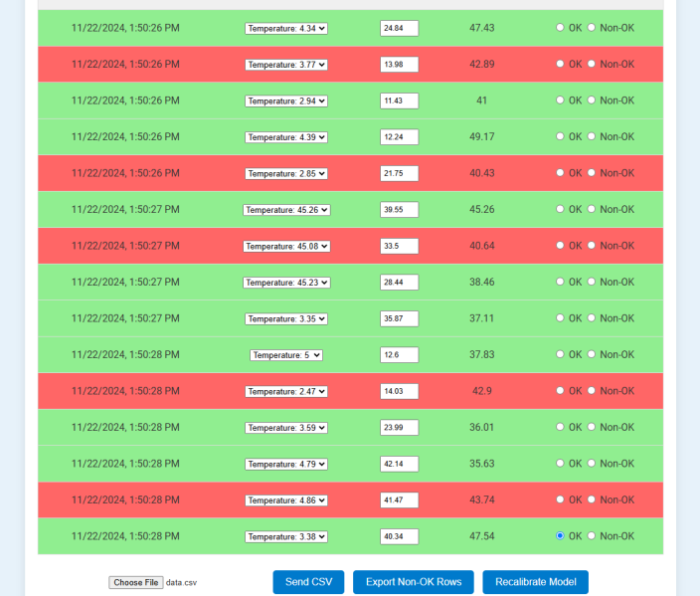Click Export Non-OK Rows button
The width and height of the screenshot is (700, 596).
point(413,582)
